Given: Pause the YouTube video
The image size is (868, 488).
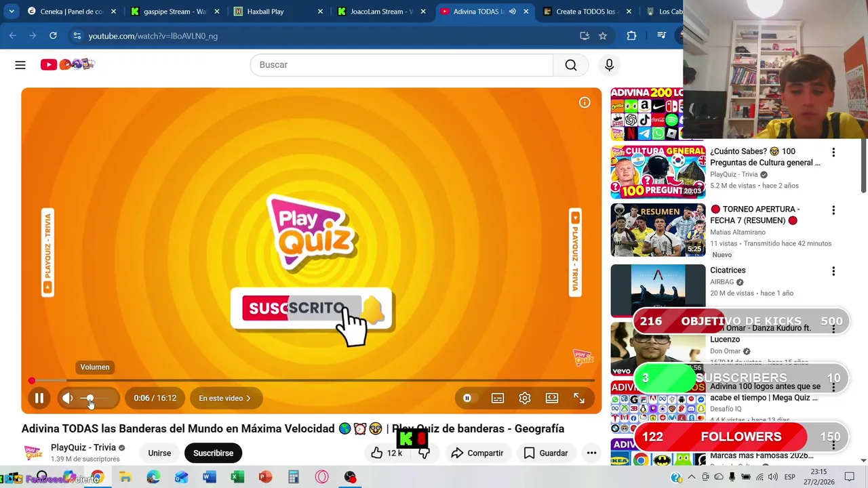Looking at the screenshot, I should [x=39, y=399].
